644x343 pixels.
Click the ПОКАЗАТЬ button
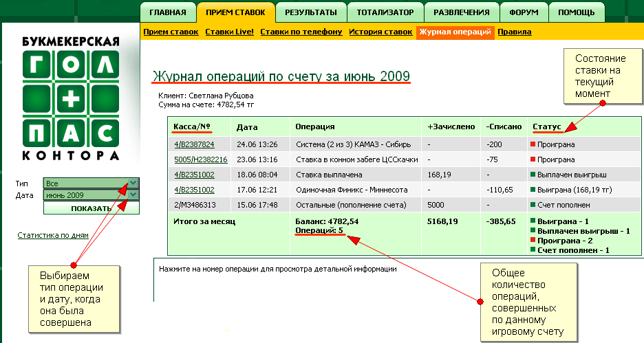click(x=92, y=208)
